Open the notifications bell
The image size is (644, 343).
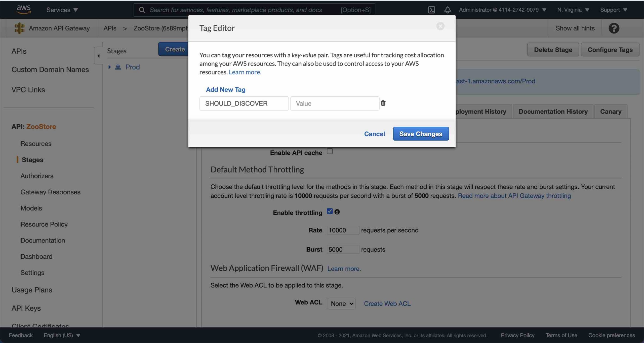point(447,10)
